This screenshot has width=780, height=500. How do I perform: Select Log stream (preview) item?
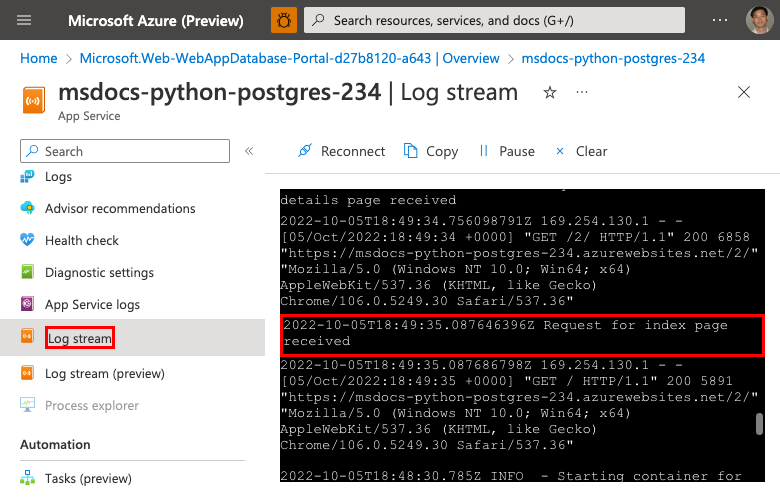click(x=104, y=373)
